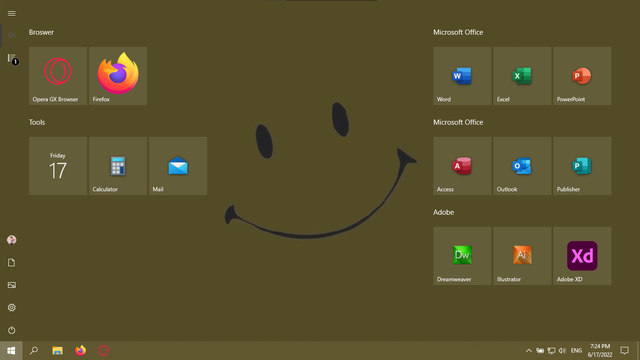Launch the Dreamweaver tile
Viewport: 640px width, 360px height.
(x=462, y=256)
